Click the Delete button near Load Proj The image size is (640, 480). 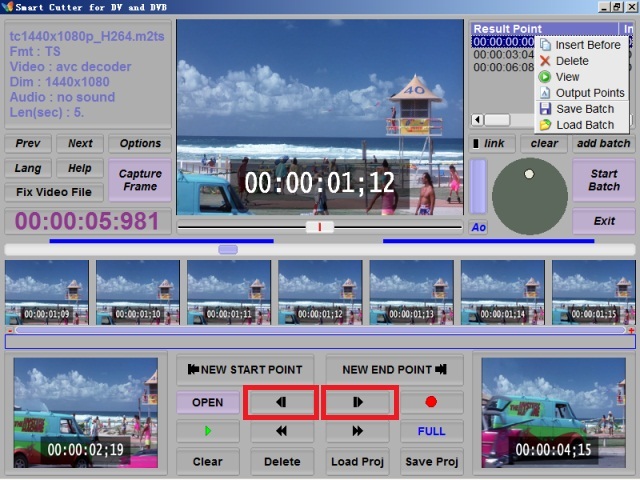(x=282, y=462)
